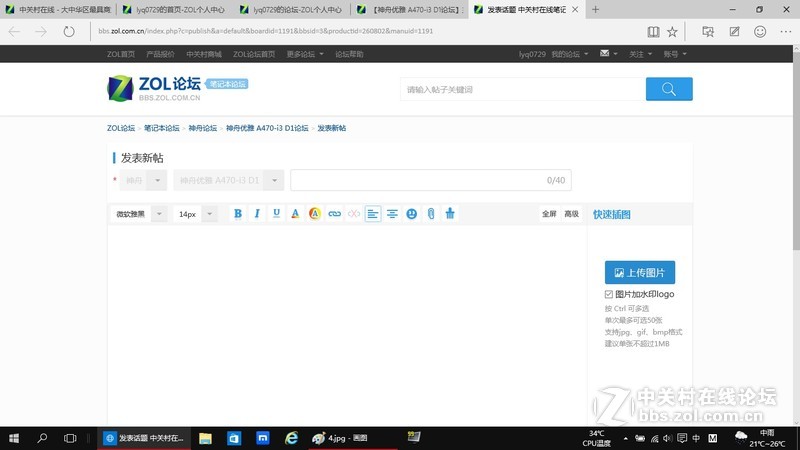Toggle underline formatting in editor toolbar
800x450 pixels.
coord(276,214)
